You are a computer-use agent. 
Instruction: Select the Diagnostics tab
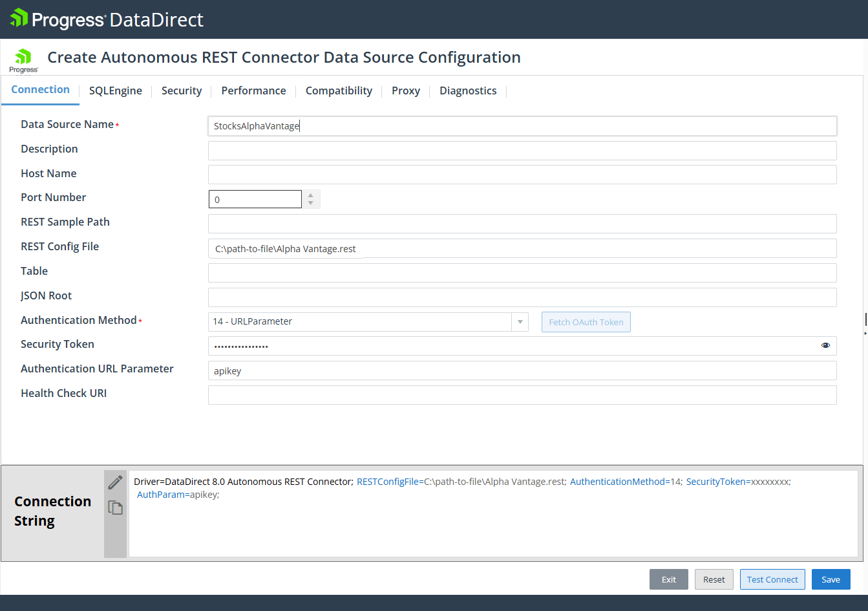468,91
